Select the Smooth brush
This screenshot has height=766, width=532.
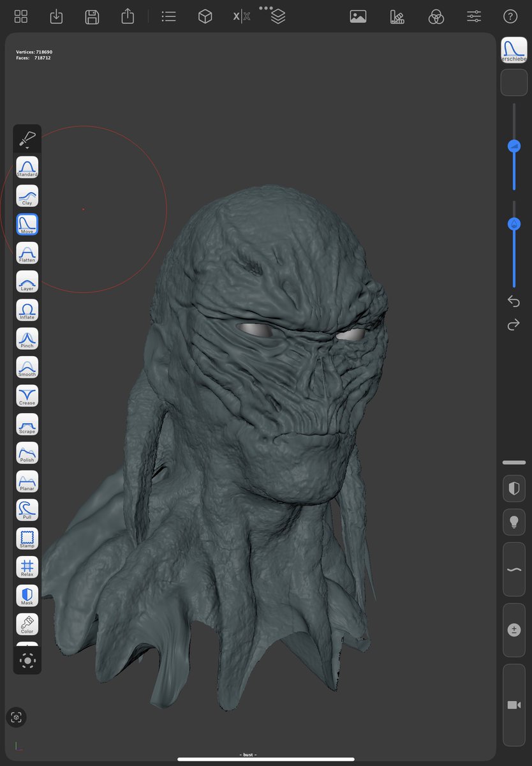pyautogui.click(x=27, y=367)
